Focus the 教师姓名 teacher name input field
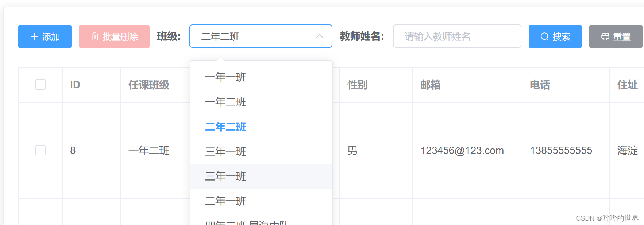The height and width of the screenshot is (225, 644). tap(457, 36)
